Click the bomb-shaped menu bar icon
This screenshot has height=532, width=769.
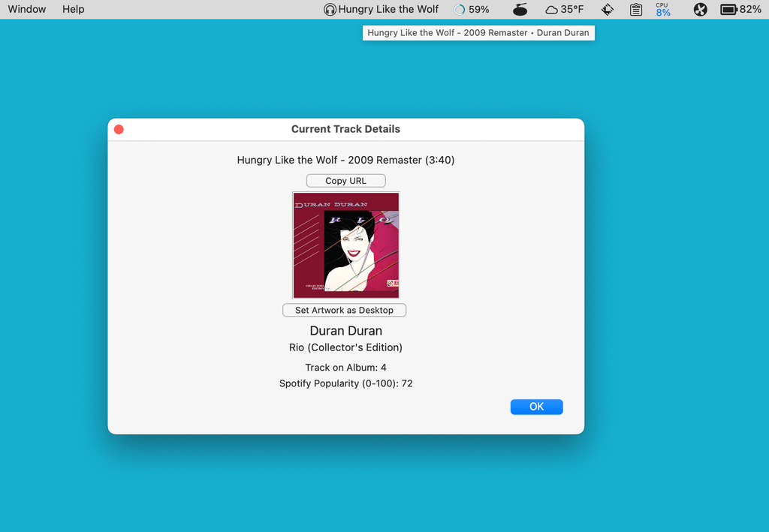tap(520, 9)
